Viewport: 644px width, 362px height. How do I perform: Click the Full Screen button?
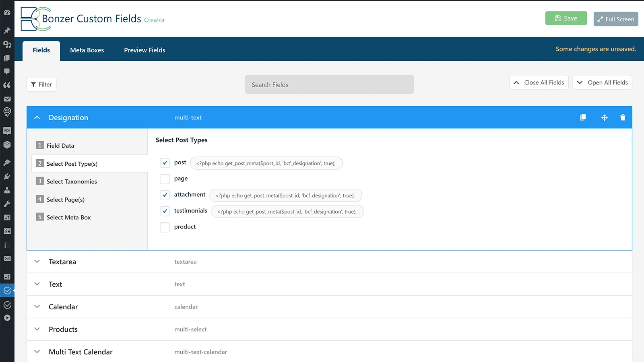[615, 19]
